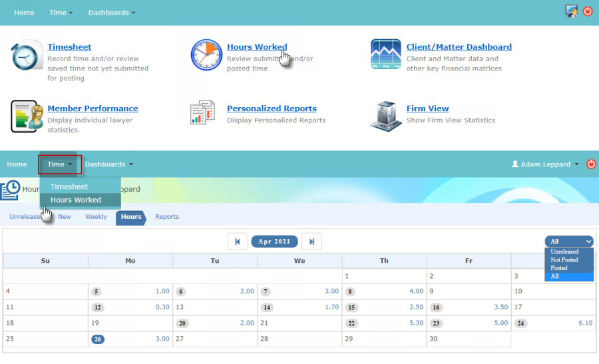Click day 14 badge in calendar
599x364 pixels.
[267, 307]
